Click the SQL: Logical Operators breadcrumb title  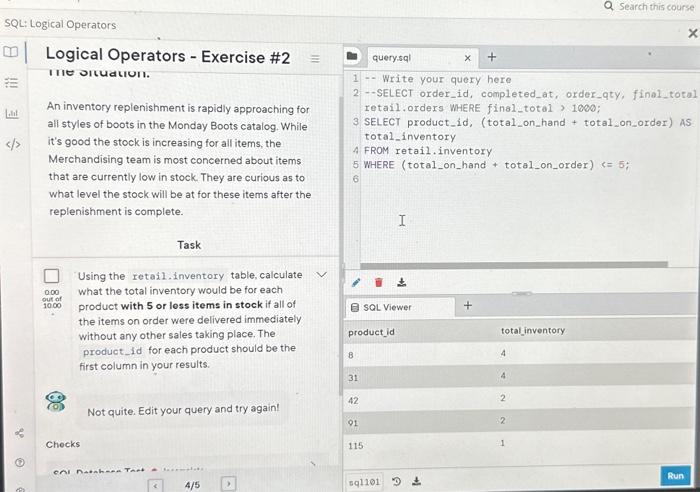60,24
